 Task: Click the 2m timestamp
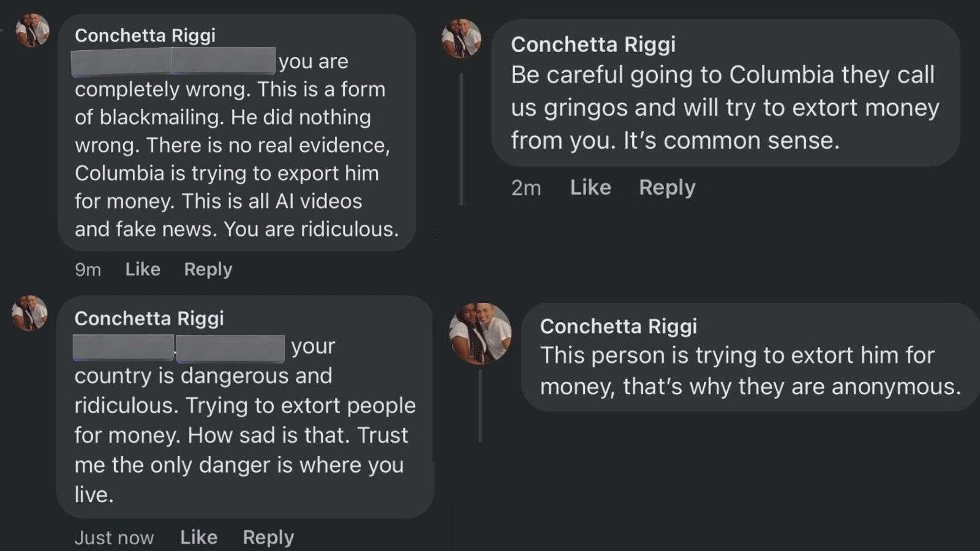pyautogui.click(x=526, y=188)
